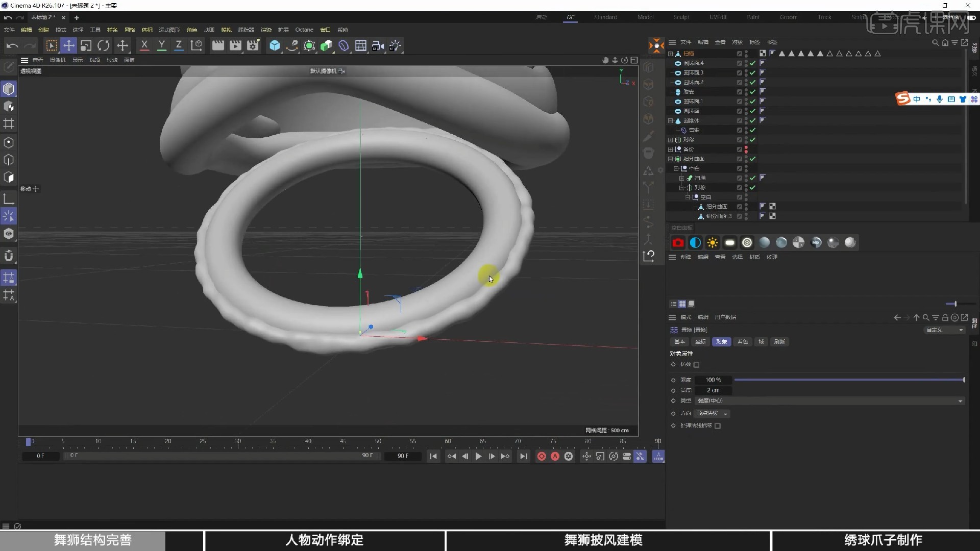Add a subdivision surface generator
980x551 pixels.
point(309,46)
